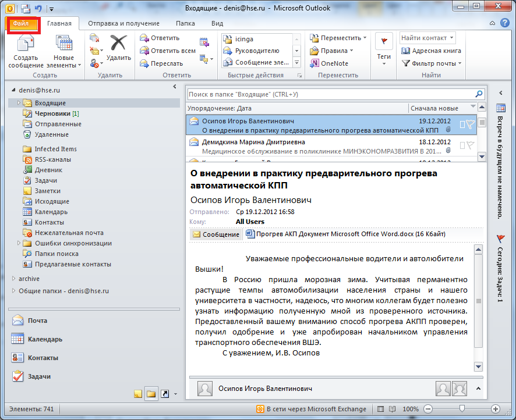Viewport: 516px width, 420px height.
Task: Select Сообщение эле... quick action
Action: pos(257,62)
